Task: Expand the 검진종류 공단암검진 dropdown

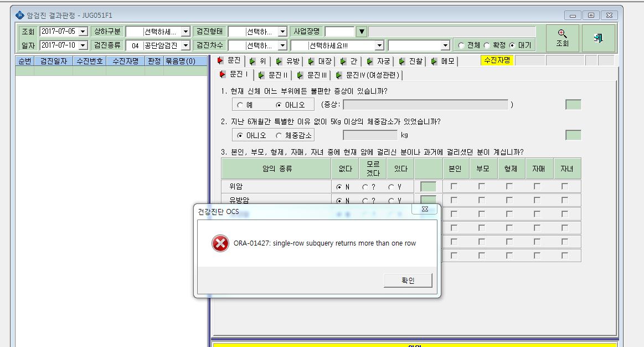Action: pos(186,45)
